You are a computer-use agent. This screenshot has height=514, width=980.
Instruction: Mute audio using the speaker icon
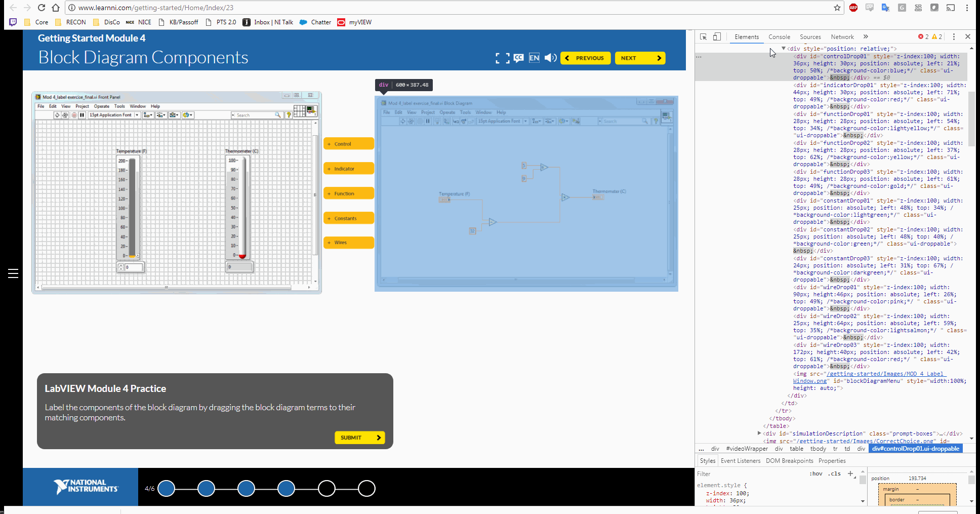point(550,58)
